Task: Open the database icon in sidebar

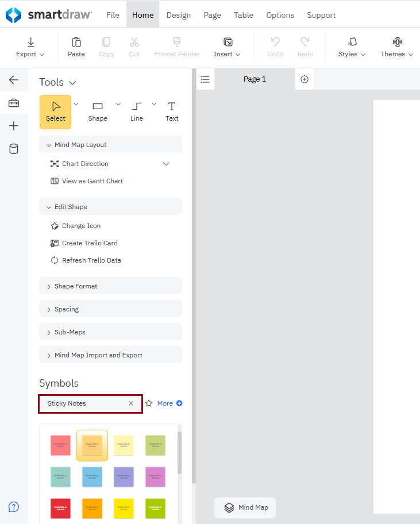Action: (14, 149)
